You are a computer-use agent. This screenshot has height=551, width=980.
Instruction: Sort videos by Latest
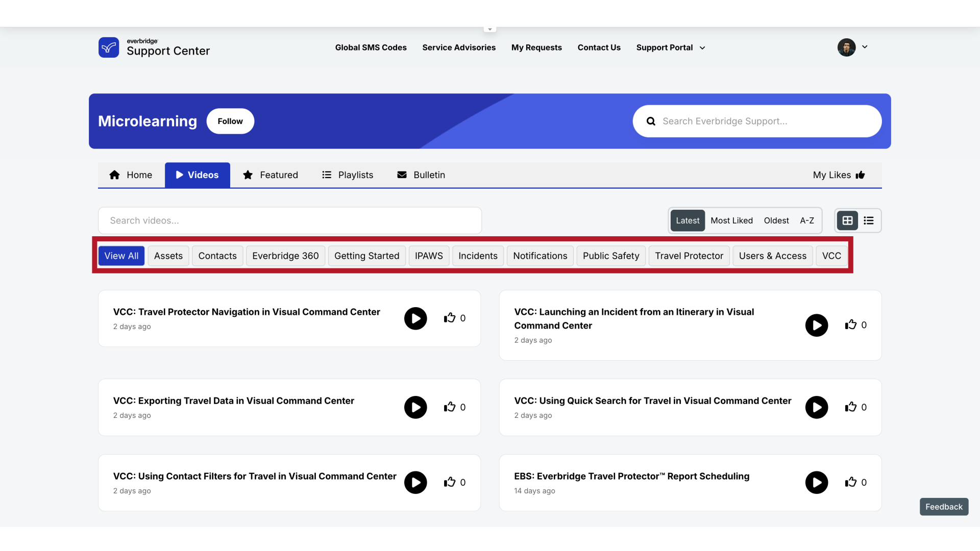point(688,220)
